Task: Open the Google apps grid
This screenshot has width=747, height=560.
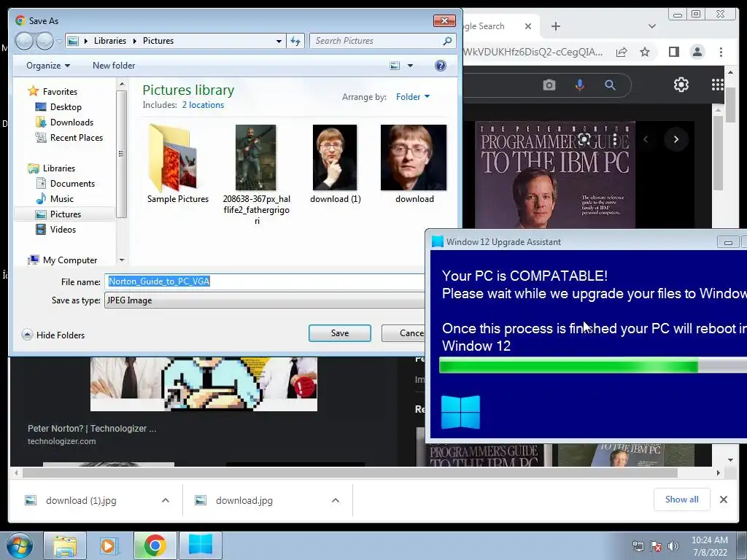Action: pos(718,85)
